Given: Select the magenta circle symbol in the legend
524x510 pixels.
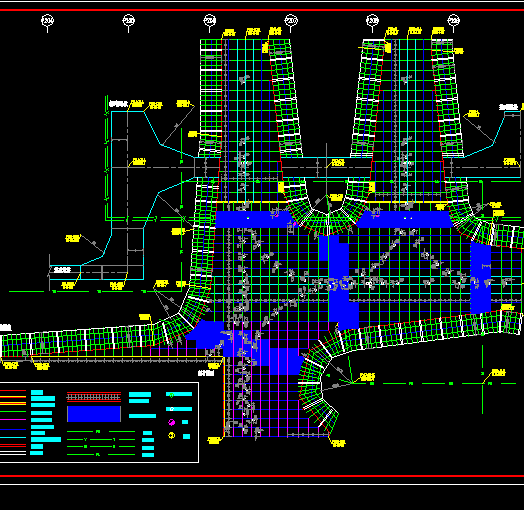Looking at the screenshot, I should click(x=171, y=422).
